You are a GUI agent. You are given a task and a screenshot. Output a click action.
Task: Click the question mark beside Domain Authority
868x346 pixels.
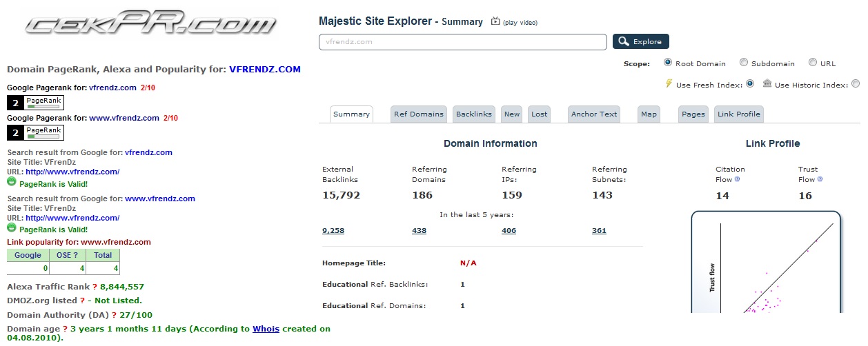tap(115, 315)
